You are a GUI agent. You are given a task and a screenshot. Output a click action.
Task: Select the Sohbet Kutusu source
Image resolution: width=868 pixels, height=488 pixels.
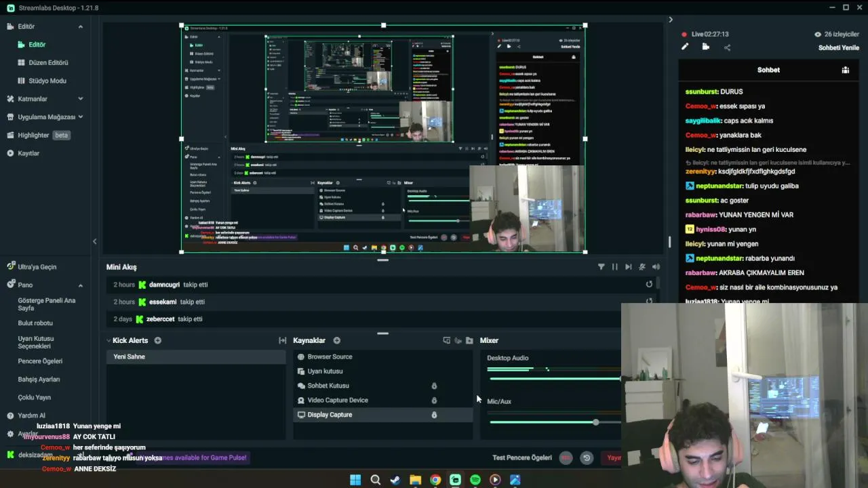[382, 386]
